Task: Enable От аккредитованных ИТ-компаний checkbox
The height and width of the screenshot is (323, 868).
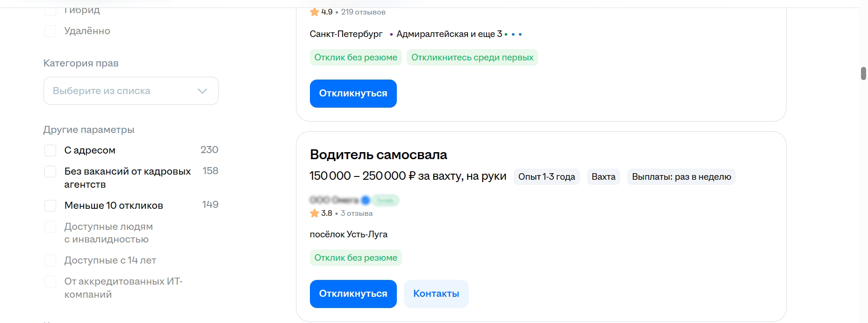Action: point(50,281)
